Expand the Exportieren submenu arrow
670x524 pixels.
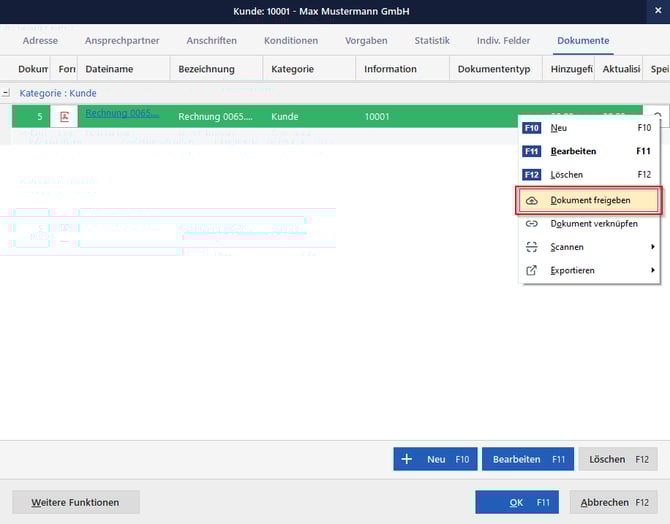(653, 270)
